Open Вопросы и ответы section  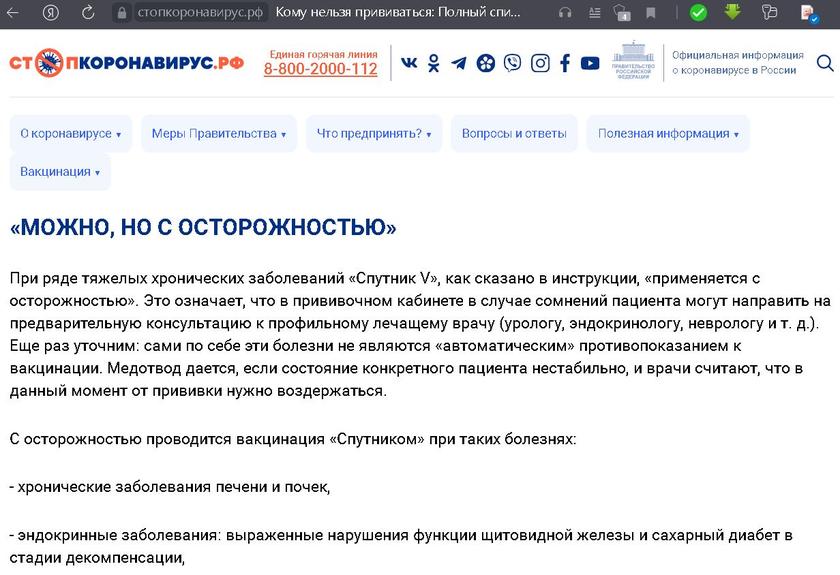tap(514, 133)
